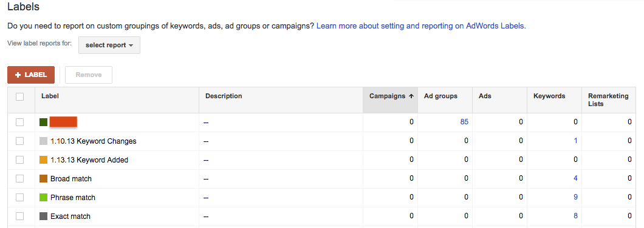Click the Exact match label name

(70, 216)
